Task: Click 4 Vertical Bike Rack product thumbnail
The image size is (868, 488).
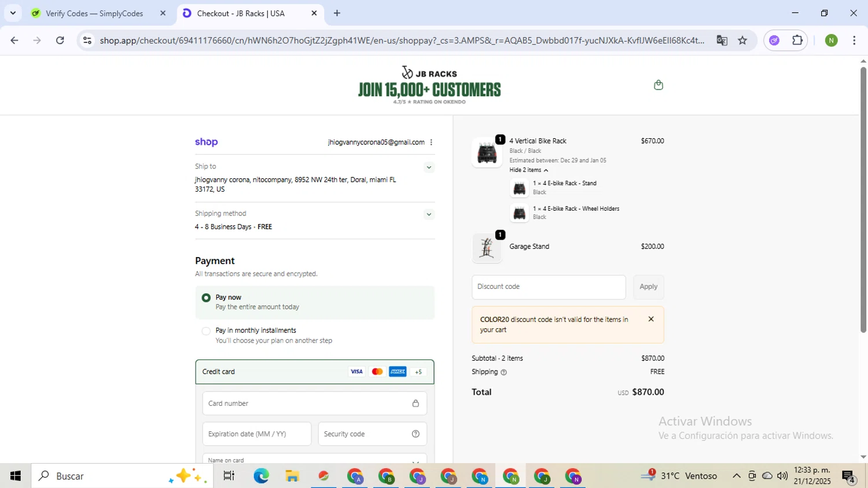Action: (487, 153)
